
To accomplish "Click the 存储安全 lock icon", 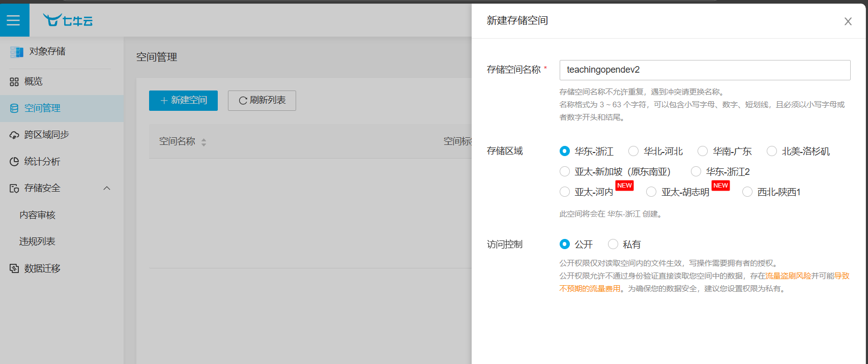I will point(14,189).
